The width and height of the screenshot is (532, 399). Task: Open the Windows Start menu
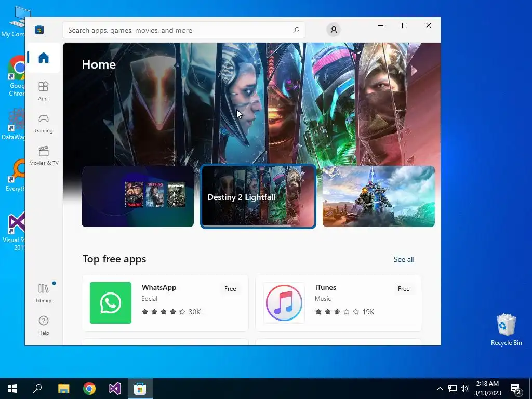click(12, 389)
